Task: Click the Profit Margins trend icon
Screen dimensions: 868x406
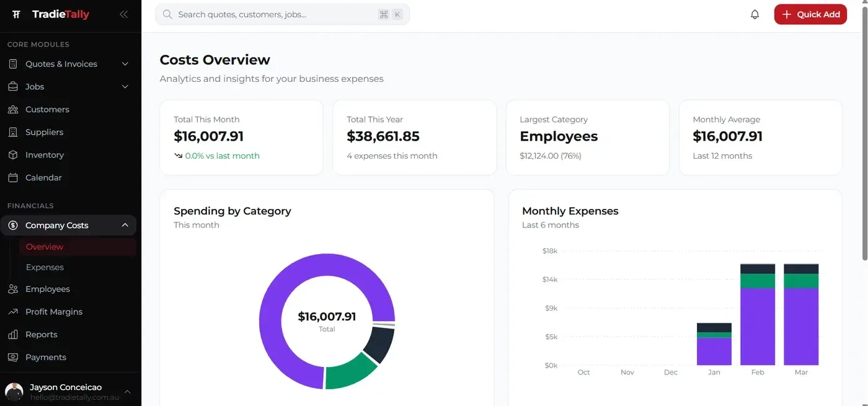Action: [x=13, y=312]
